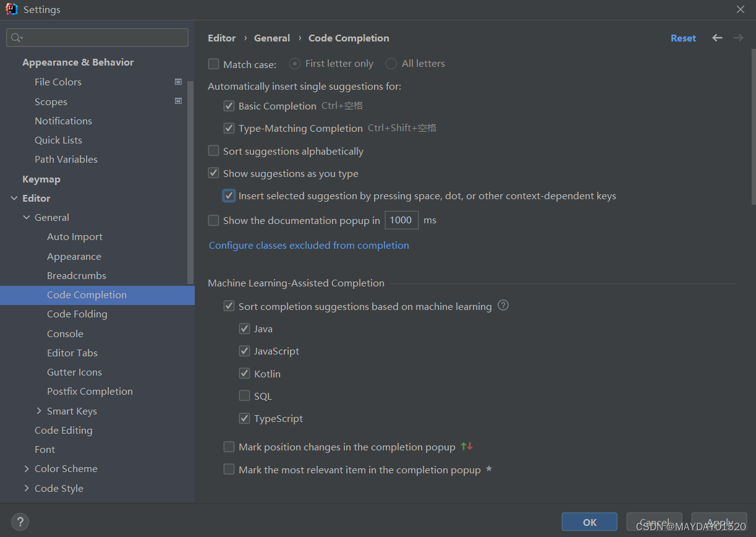Open Editor Tabs settings
The image size is (756, 537).
[72, 353]
